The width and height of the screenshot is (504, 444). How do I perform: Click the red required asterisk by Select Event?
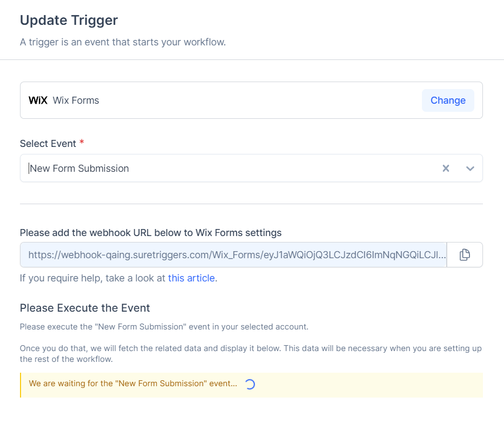82,143
